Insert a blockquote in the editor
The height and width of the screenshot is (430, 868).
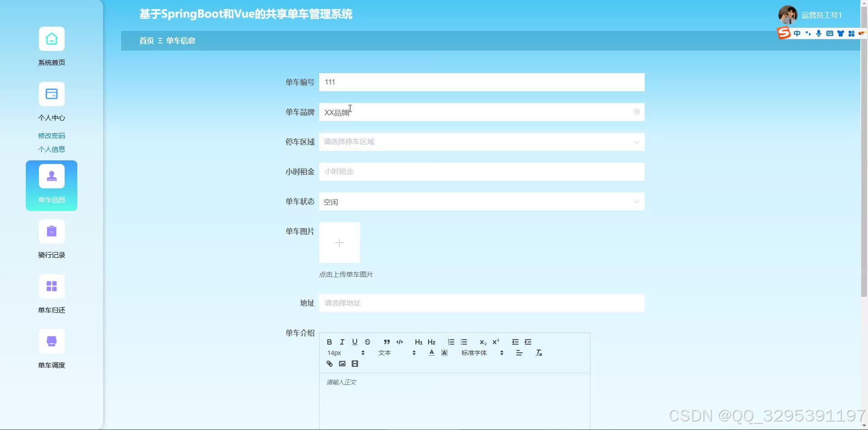[x=387, y=342]
